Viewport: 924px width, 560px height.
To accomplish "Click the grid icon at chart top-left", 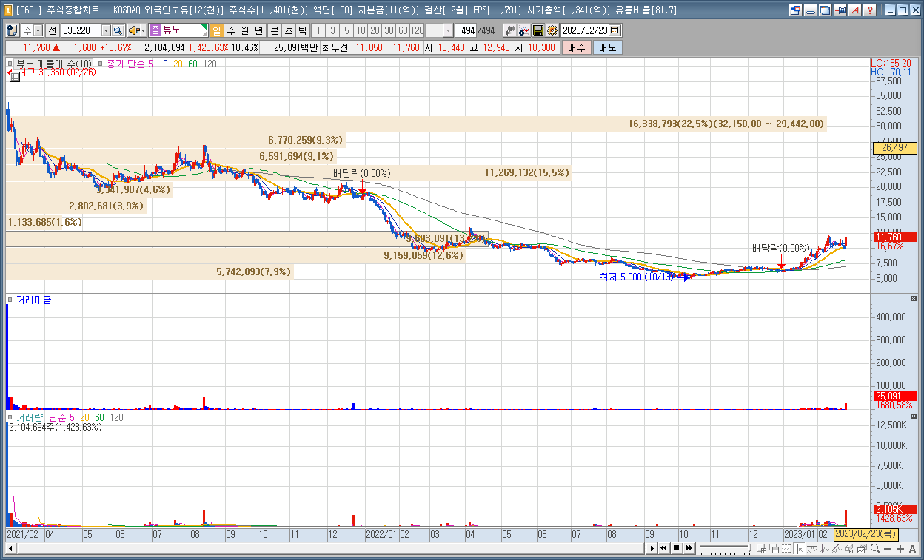I will point(14,76).
